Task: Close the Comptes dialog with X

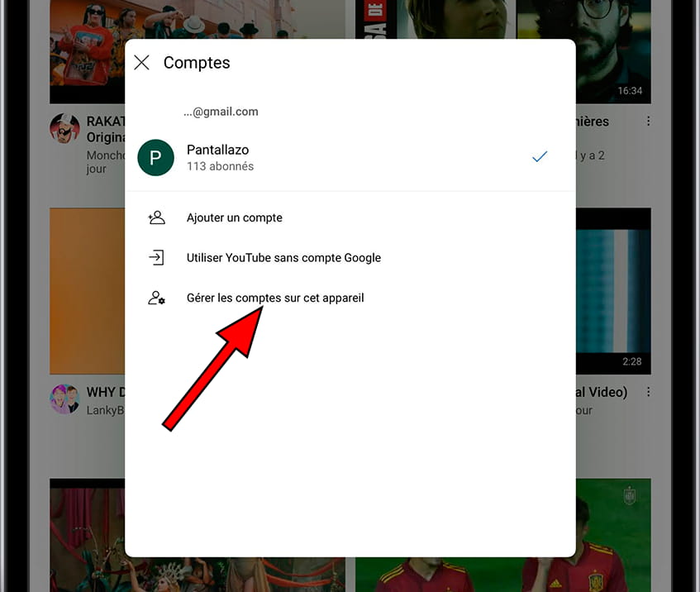Action: pyautogui.click(x=141, y=63)
